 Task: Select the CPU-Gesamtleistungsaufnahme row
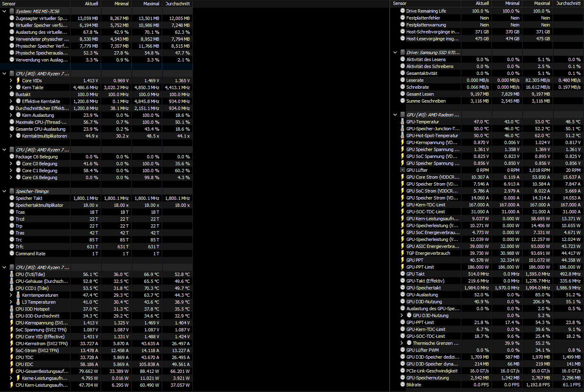(96, 371)
